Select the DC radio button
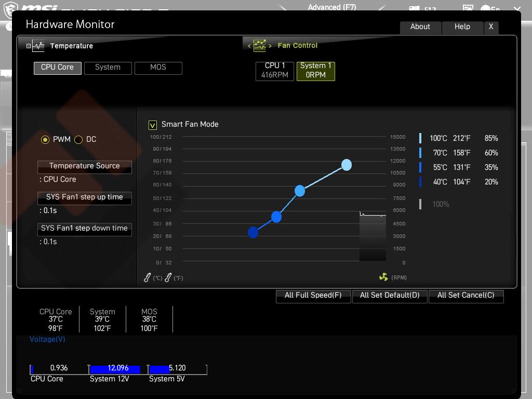 78,140
